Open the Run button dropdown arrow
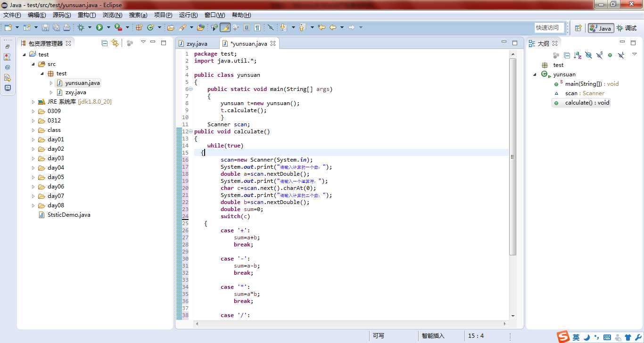644x343 pixels. [x=108, y=27]
